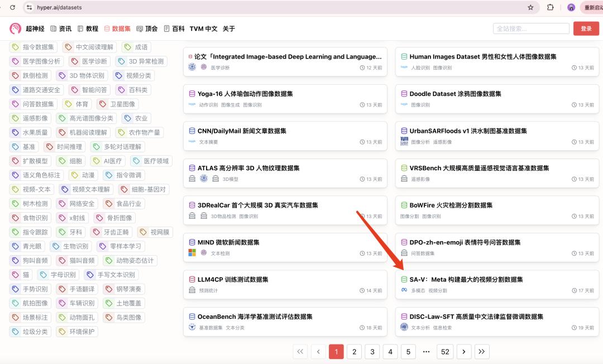Viewport: 603px width, 364px height.
Task: Focus the 全站搜索 search field
Action: 531,28
